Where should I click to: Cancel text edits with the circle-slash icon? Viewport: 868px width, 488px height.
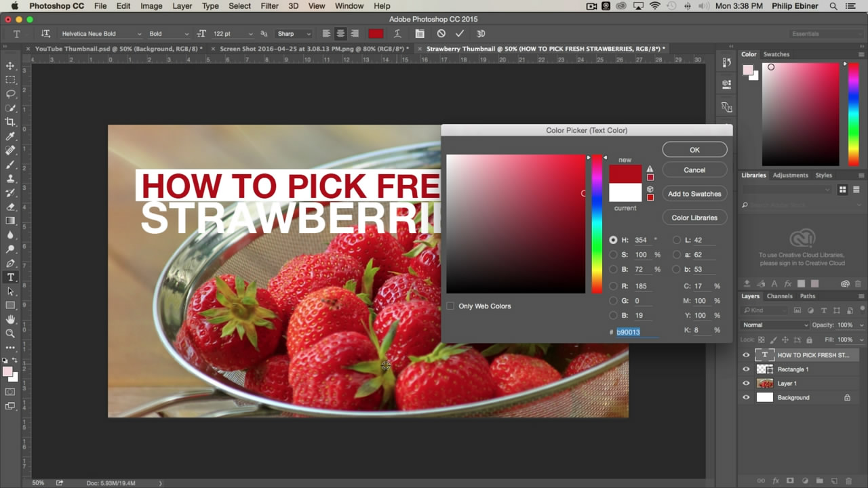pos(441,33)
